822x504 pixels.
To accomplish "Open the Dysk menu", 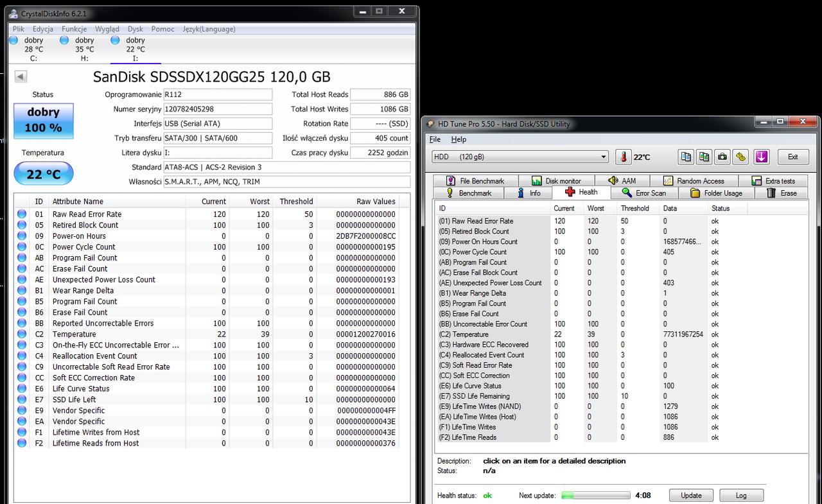I will [136, 29].
